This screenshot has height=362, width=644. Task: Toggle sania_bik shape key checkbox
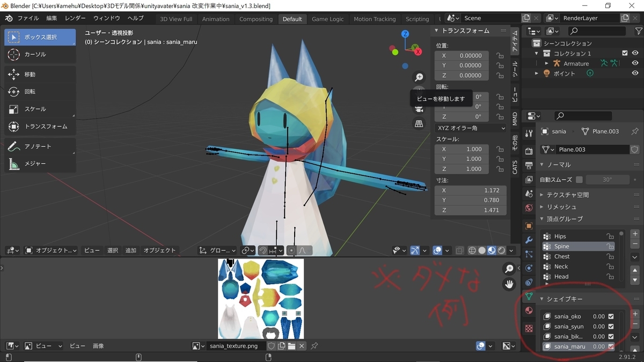611,337
